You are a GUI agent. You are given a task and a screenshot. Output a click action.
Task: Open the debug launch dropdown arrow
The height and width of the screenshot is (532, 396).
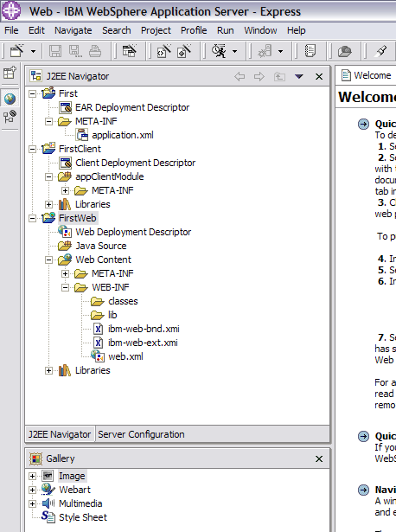[x=234, y=52]
